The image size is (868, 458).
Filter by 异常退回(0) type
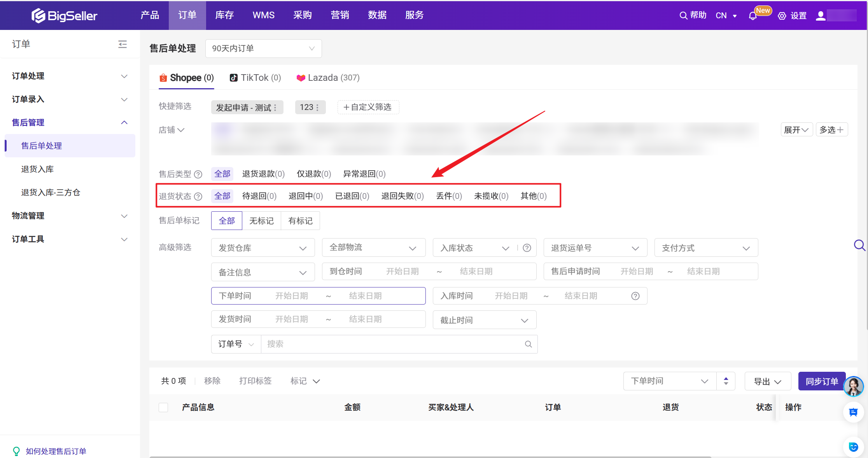364,174
